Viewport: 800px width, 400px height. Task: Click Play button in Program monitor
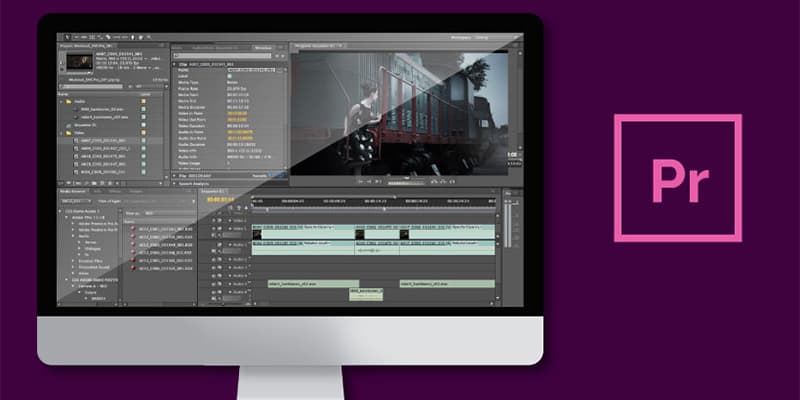pos(378,181)
